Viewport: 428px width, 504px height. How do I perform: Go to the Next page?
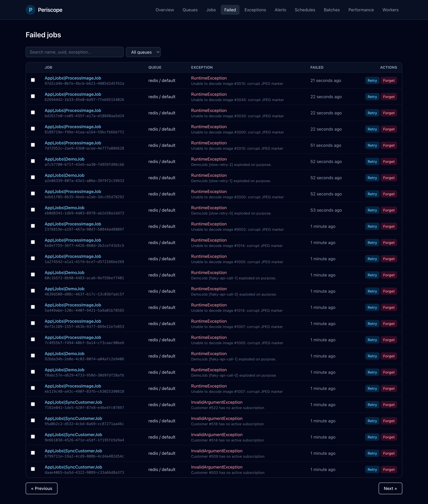click(x=390, y=488)
